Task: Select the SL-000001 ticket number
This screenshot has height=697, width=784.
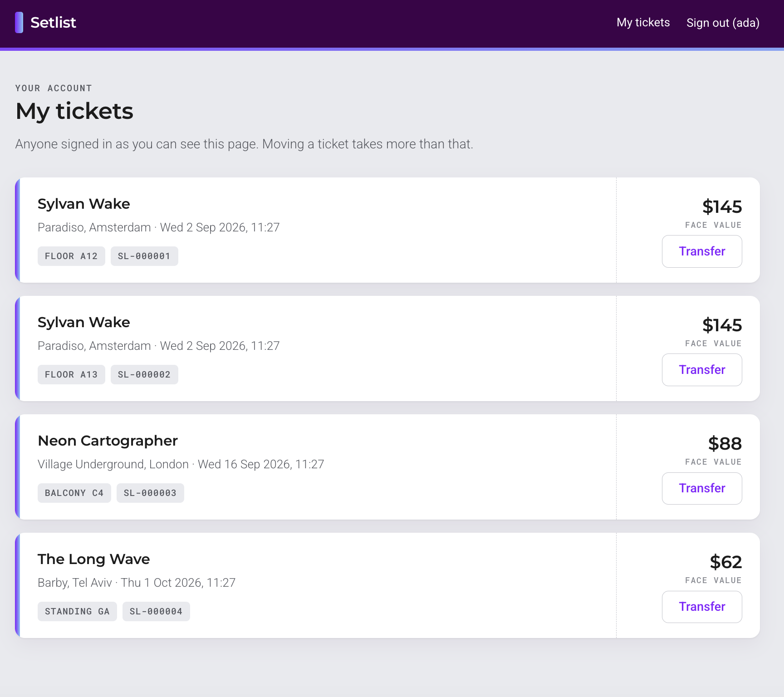Action: click(144, 256)
